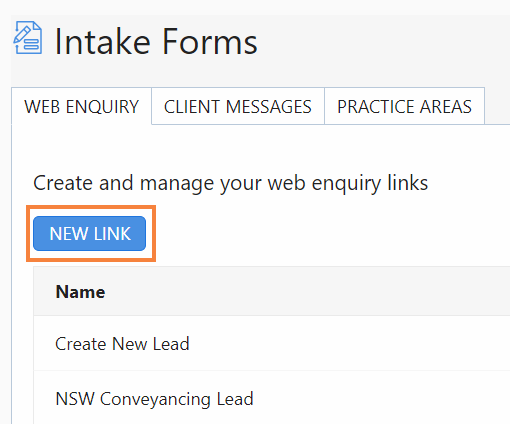Open the Create New Lead entry
510x424 pixels.
[x=122, y=344]
